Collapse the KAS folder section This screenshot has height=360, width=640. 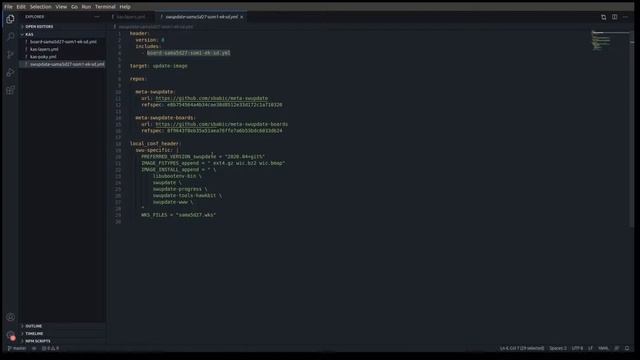pos(29,34)
